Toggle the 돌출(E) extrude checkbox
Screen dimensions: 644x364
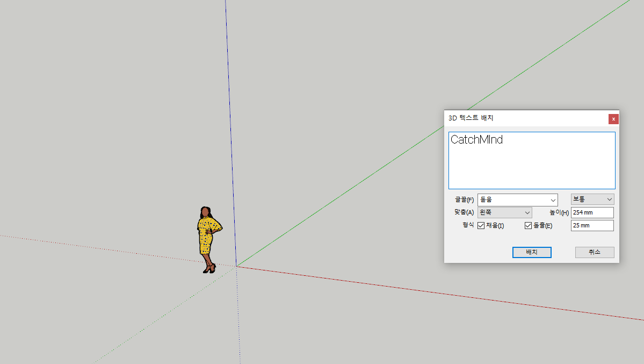(528, 225)
